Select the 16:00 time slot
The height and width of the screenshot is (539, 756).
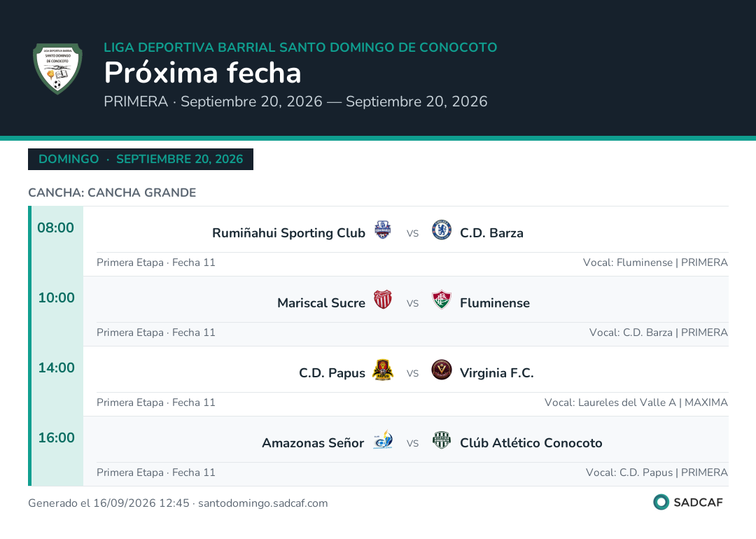tap(57, 437)
